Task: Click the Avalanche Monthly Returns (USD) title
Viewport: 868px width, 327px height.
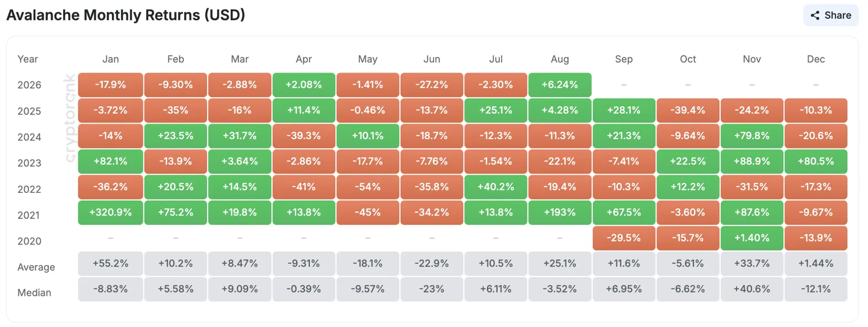Action: point(126,15)
